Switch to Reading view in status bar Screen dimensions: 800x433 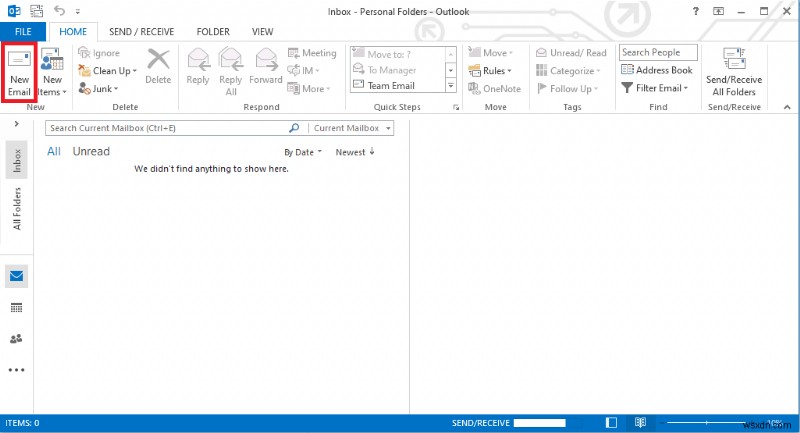640,423
